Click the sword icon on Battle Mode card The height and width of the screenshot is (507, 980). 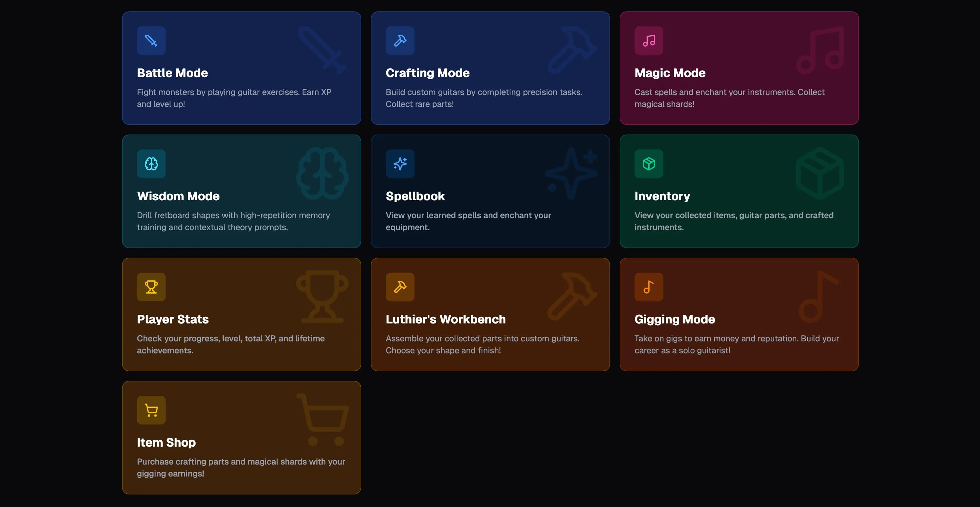[x=151, y=41]
